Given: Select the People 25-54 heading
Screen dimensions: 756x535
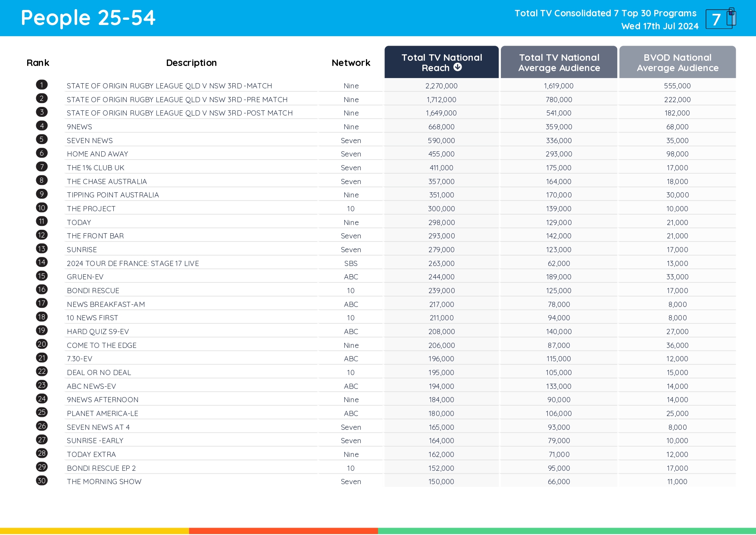Looking at the screenshot, I should pos(88,18).
